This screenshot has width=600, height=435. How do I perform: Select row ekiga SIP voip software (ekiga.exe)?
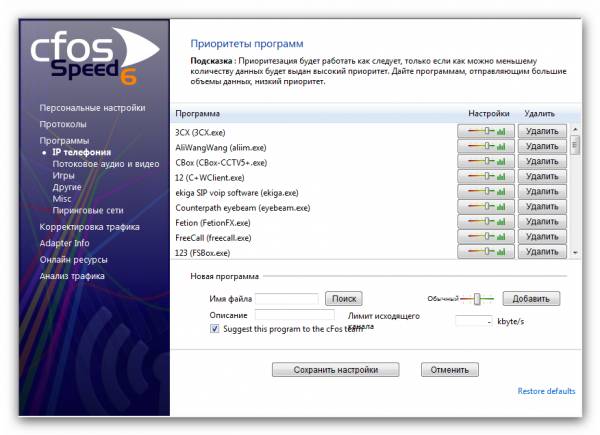click(237, 192)
